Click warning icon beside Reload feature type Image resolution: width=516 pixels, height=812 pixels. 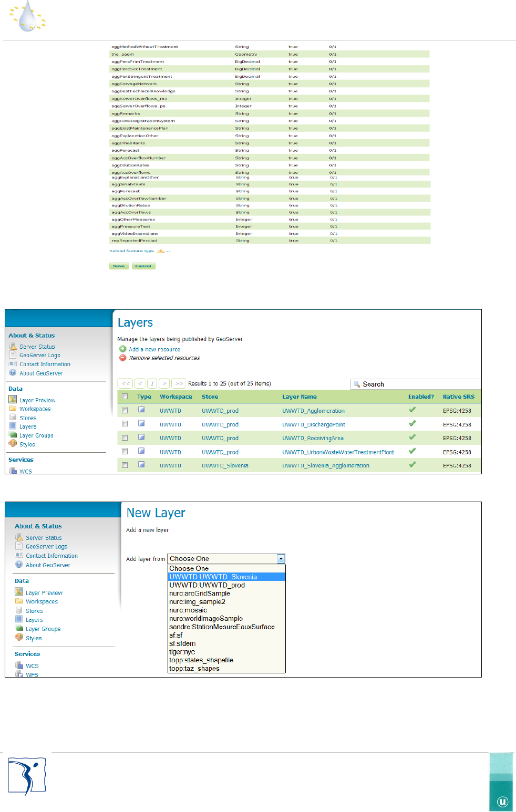pos(161,251)
